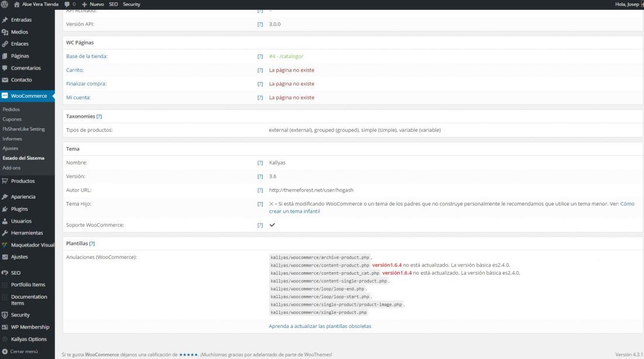The width and height of the screenshot is (644, 359).
Task: Click the Taxonomies [?] help link
Action: click(x=99, y=117)
